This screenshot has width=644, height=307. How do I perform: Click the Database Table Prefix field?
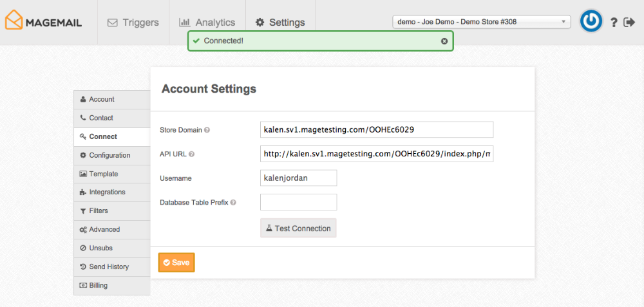point(298,202)
